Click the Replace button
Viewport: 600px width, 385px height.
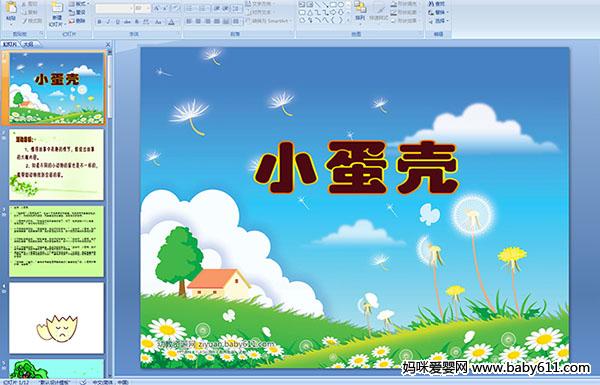pyautogui.click(x=438, y=13)
